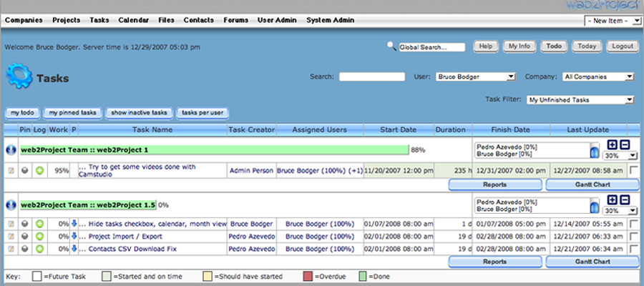Edit the Hide tasks checkbox task

tap(11, 224)
